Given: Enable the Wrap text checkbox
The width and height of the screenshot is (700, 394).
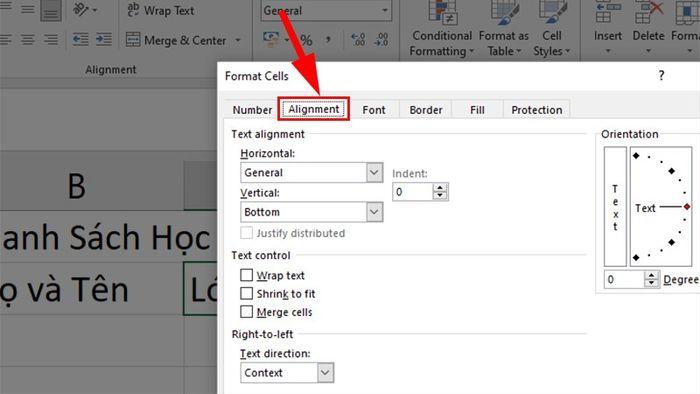Looking at the screenshot, I should pos(246,275).
